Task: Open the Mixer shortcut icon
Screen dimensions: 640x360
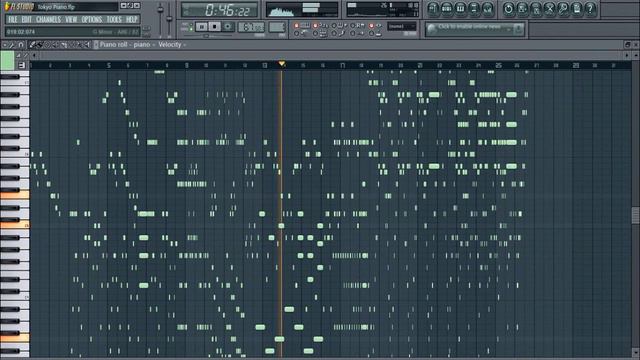Action: point(488,9)
